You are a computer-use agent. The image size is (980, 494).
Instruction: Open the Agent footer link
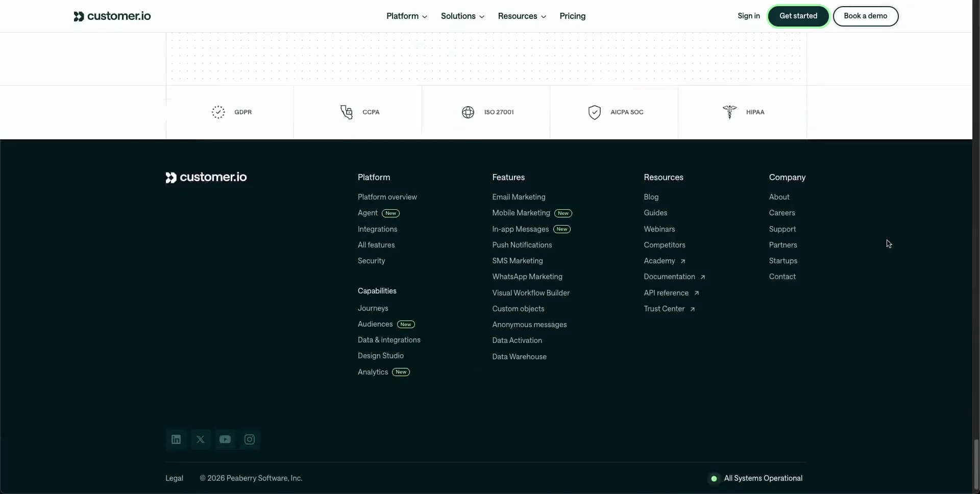click(x=367, y=213)
